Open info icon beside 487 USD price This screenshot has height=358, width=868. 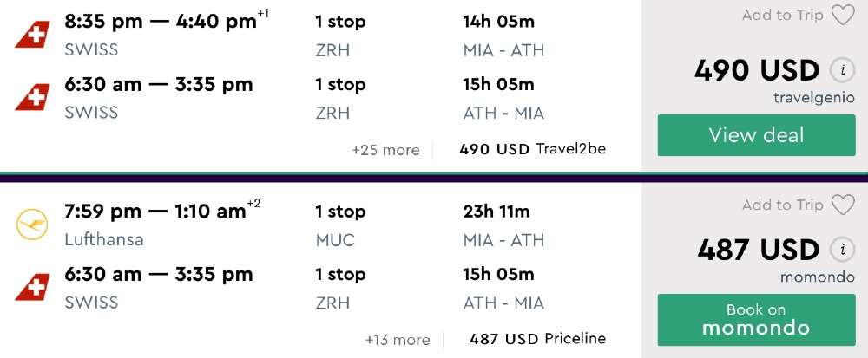(839, 250)
